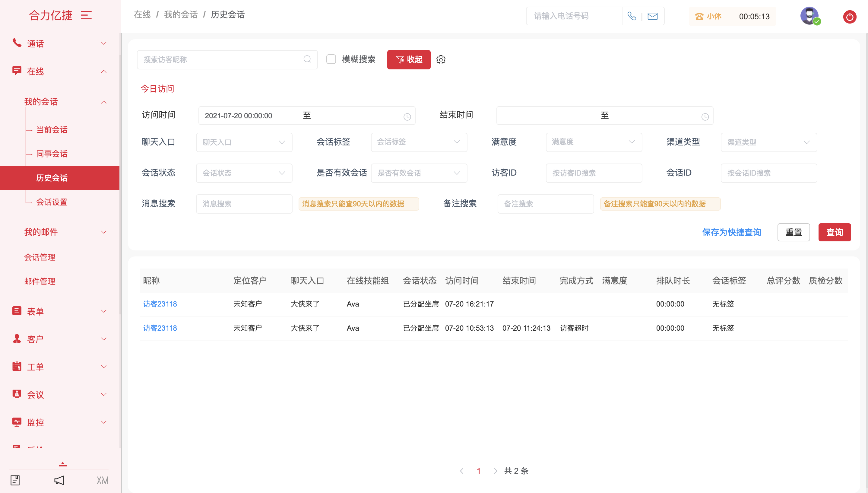Open the 聊天入口 dropdown filter

click(x=244, y=142)
